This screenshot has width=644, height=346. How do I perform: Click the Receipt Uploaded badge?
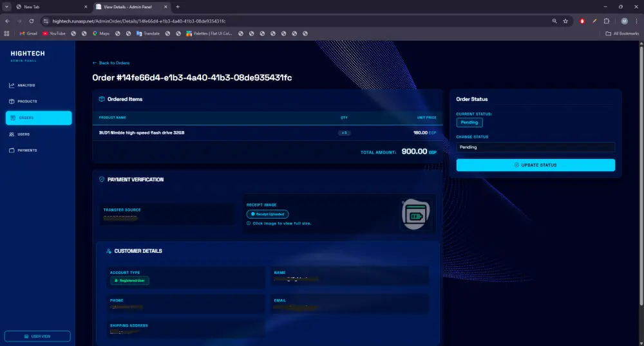(x=267, y=214)
